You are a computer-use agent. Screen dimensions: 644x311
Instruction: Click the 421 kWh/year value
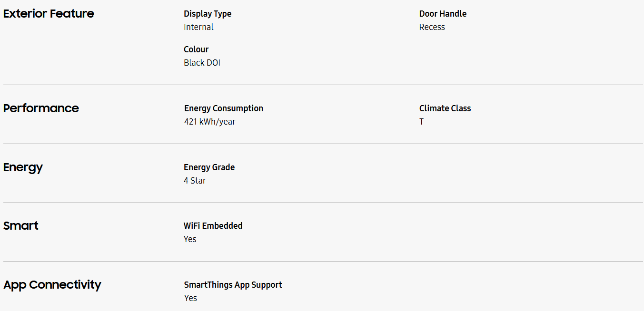pos(210,122)
